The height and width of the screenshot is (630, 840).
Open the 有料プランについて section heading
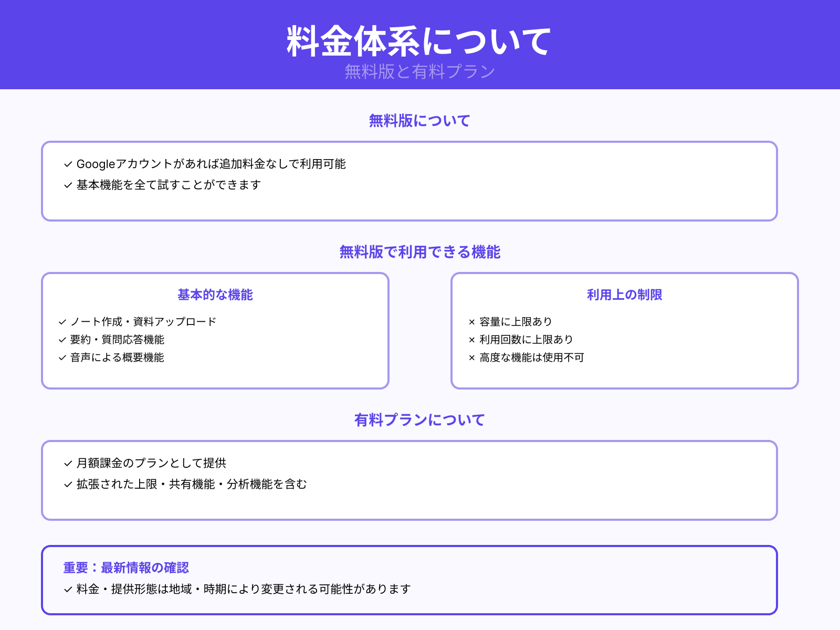coord(419,419)
